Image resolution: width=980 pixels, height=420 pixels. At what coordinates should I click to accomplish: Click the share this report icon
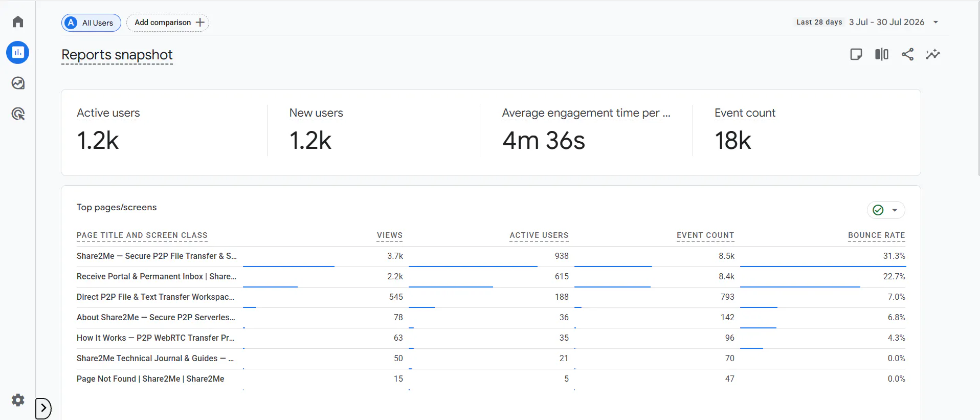907,54
